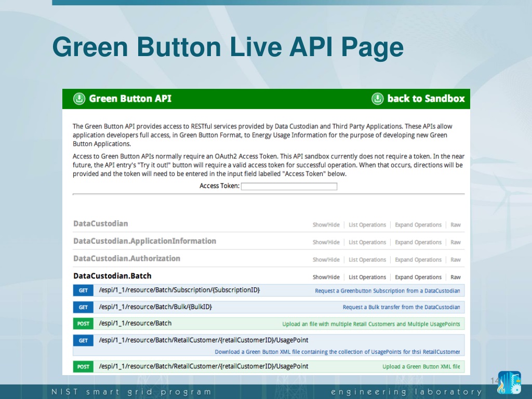Click Show/Hide for the DataCustodian row
This screenshot has height=399, width=532.
coord(326,225)
